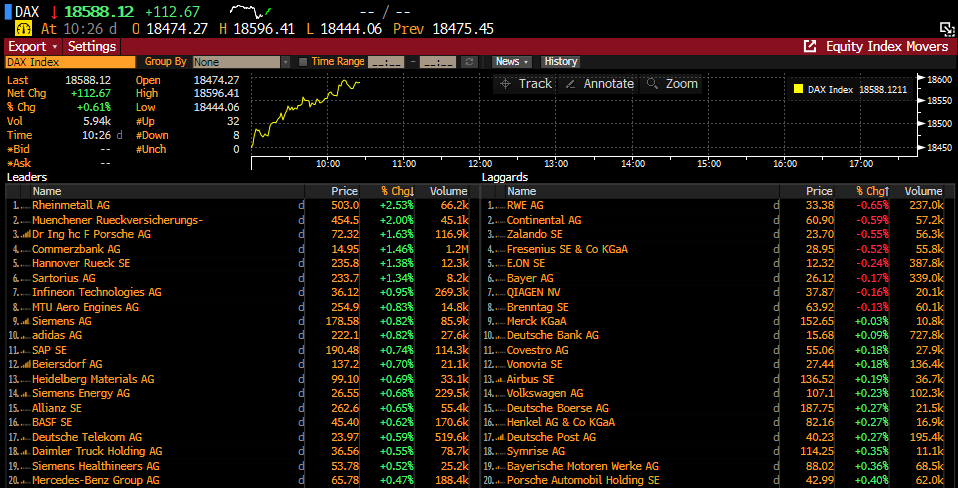Open the Group By dropdown
Screen dimensions: 958x488
pyautogui.click(x=240, y=62)
